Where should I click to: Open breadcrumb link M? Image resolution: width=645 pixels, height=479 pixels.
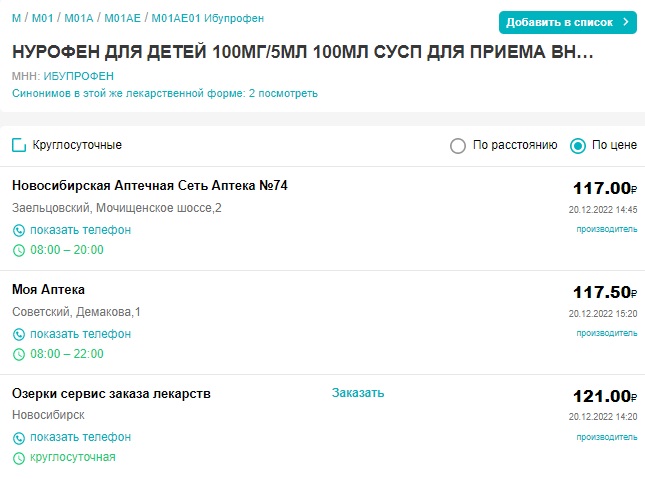pyautogui.click(x=16, y=18)
